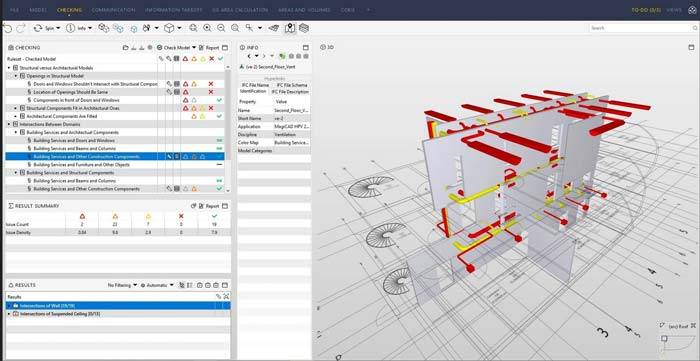Click the blue cube icon in the toolbar

[x=133, y=29]
